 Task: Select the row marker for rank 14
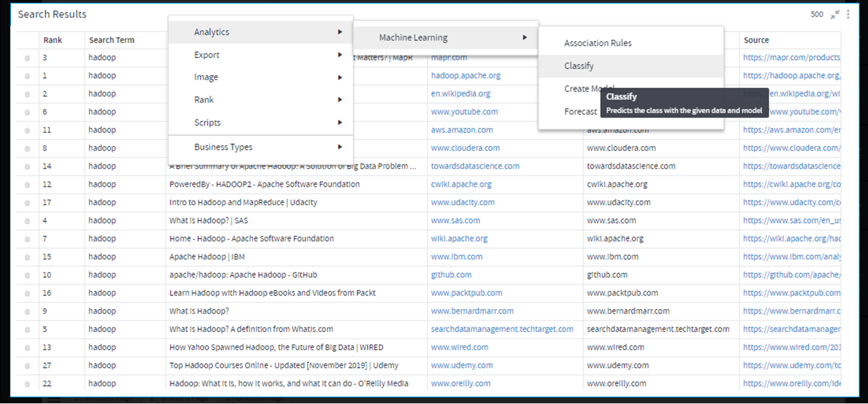27,166
